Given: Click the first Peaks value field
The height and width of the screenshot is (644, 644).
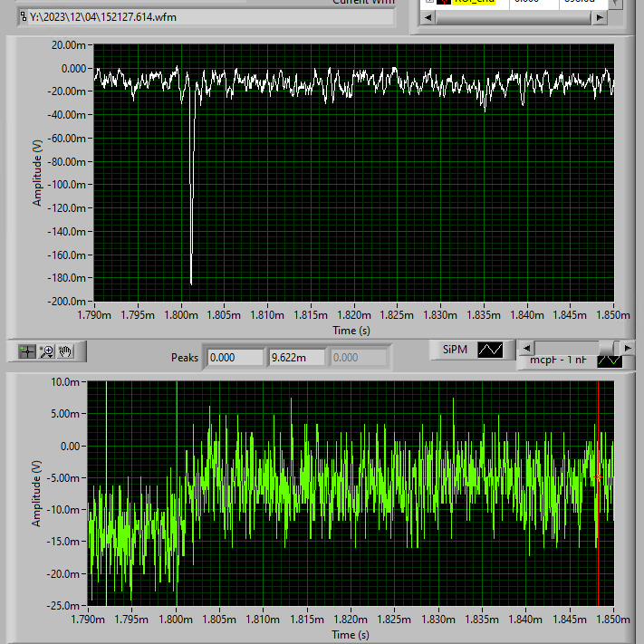Looking at the screenshot, I should 233,358.
